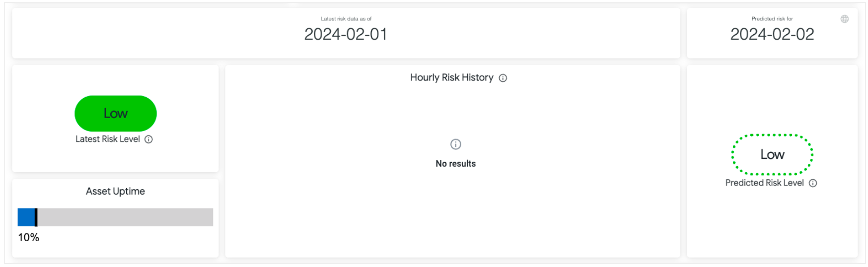Click the info icon next to Predicted Risk Level

[x=813, y=183]
